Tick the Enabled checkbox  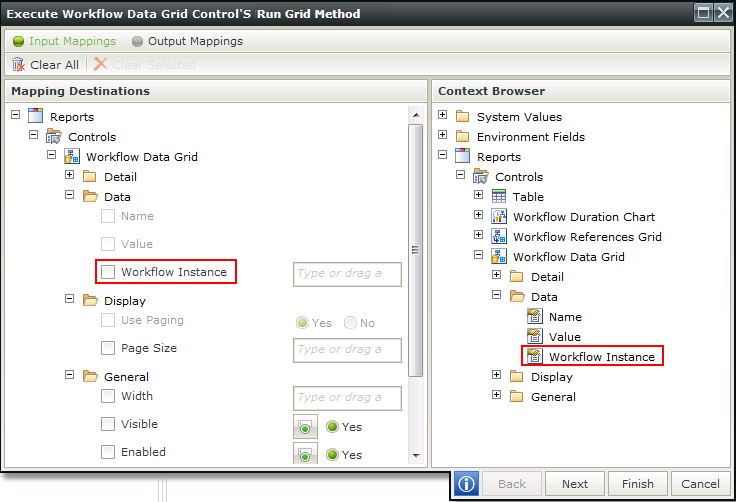[x=108, y=452]
